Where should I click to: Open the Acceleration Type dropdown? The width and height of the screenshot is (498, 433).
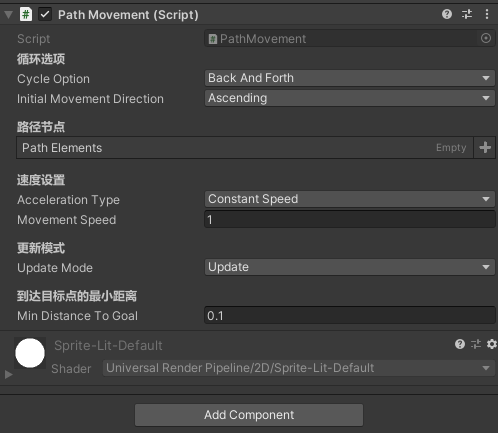click(x=350, y=199)
